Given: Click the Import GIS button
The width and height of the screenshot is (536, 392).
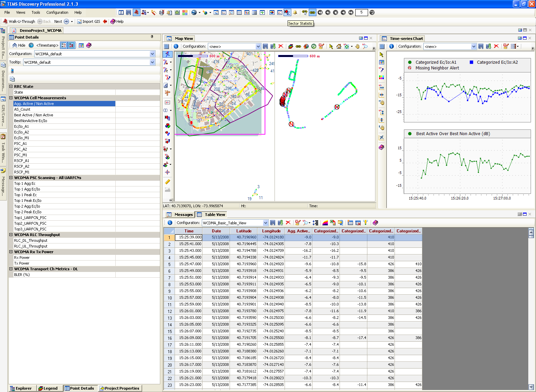Looking at the screenshot, I should click(88, 21).
